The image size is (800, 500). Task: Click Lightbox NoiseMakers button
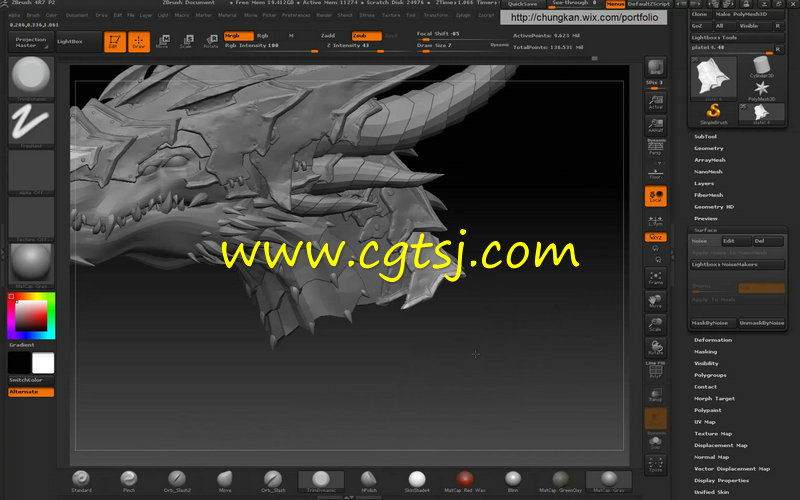pos(737,265)
